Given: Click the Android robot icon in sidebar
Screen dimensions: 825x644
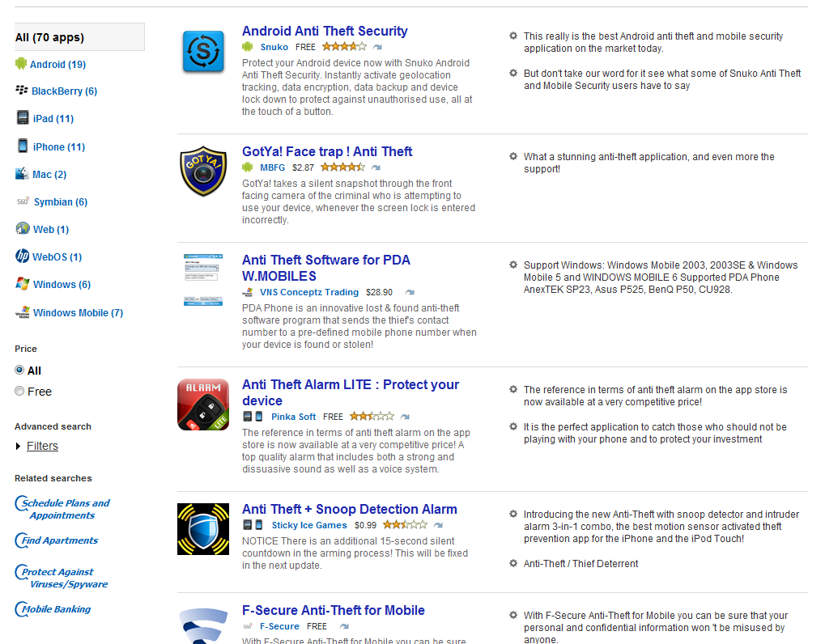Looking at the screenshot, I should 21,64.
